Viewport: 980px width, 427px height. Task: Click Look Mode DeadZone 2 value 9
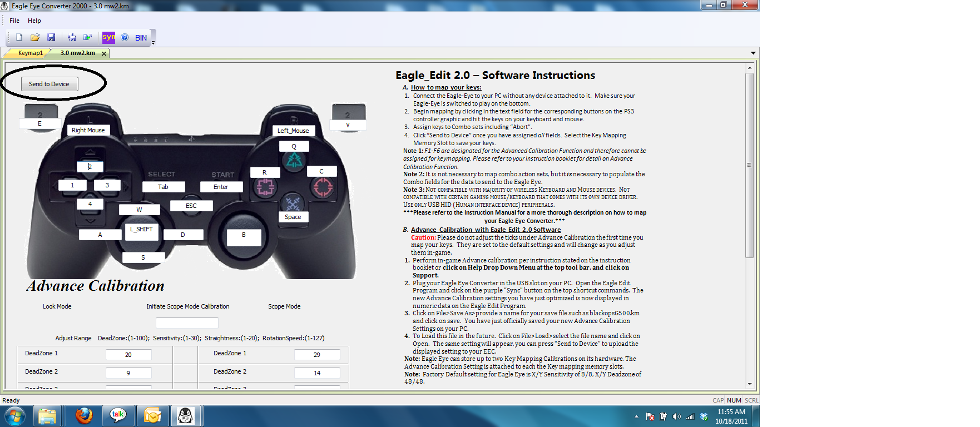click(x=128, y=373)
